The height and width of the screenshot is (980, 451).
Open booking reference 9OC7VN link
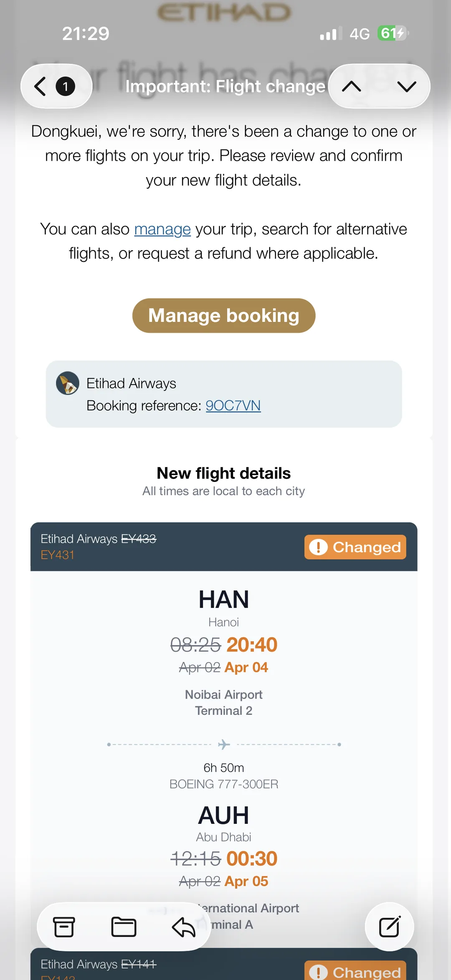click(x=233, y=405)
